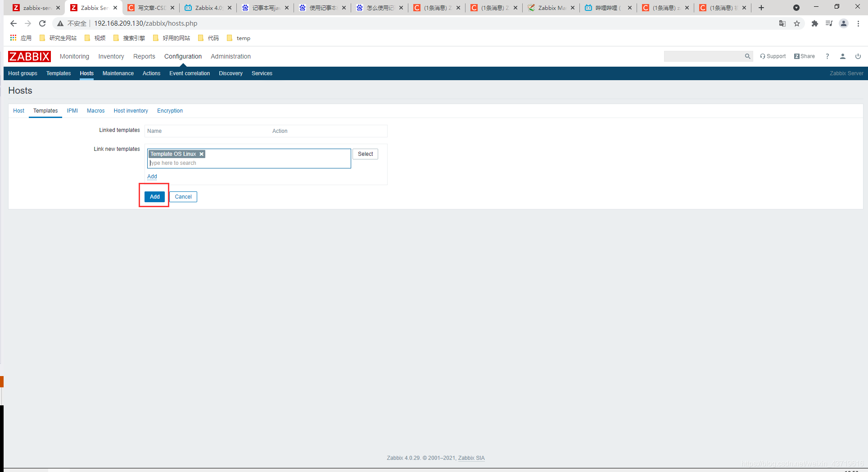The image size is (868, 472).
Task: Switch to the Host inventory tab
Action: pyautogui.click(x=131, y=111)
